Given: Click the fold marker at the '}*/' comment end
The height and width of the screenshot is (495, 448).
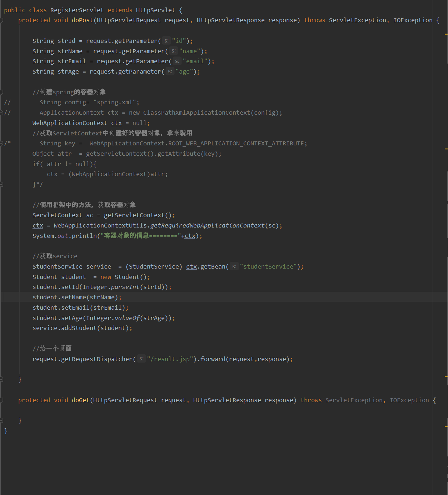Looking at the screenshot, I should (x=1, y=185).
